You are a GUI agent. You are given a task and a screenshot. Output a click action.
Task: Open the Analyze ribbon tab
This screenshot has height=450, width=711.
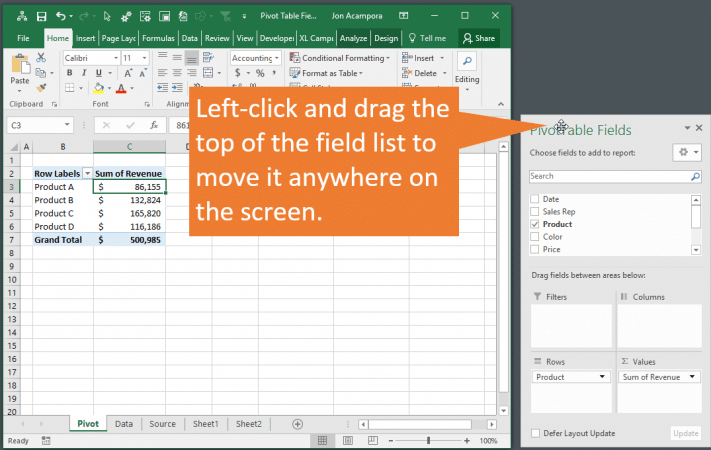(x=353, y=38)
